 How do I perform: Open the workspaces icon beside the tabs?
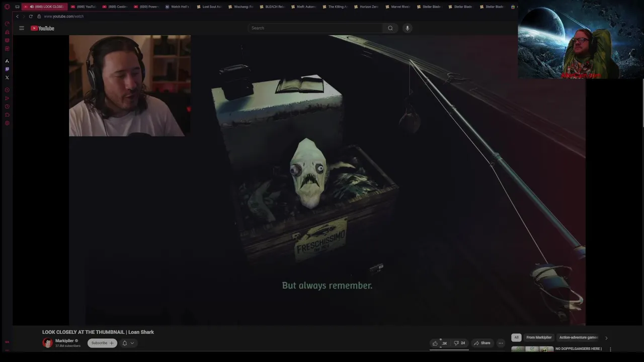(17, 7)
